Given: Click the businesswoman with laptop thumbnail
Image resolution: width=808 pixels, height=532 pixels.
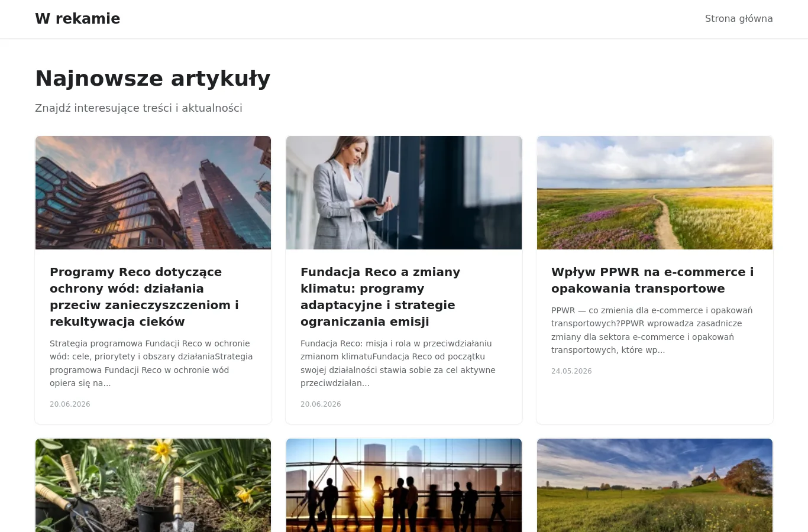Looking at the screenshot, I should click(404, 193).
